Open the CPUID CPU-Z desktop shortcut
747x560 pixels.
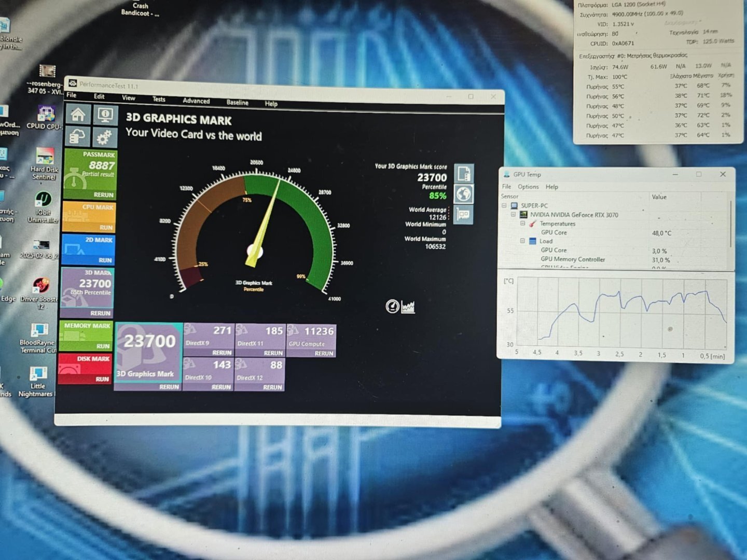click(46, 118)
